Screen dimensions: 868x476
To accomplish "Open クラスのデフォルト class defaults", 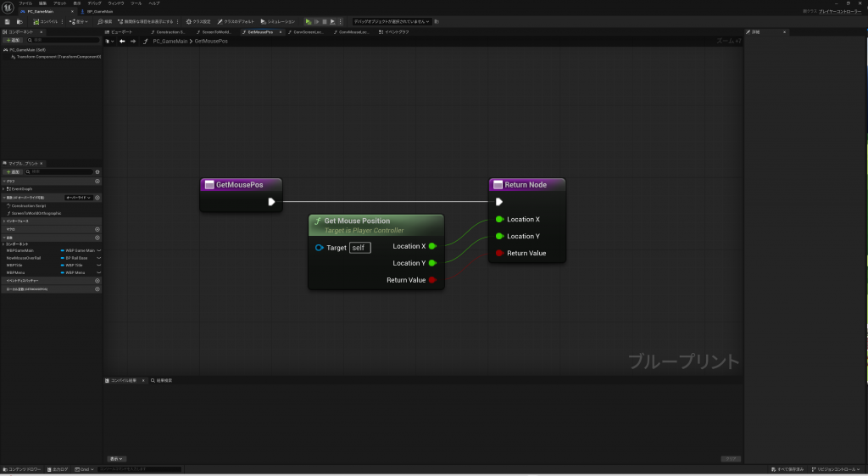I will click(x=236, y=21).
